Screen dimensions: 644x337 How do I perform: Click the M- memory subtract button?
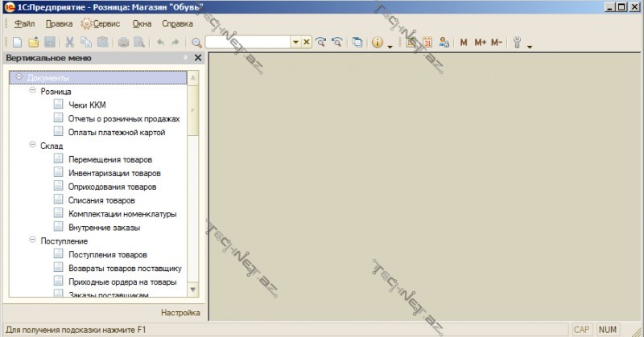pos(496,43)
